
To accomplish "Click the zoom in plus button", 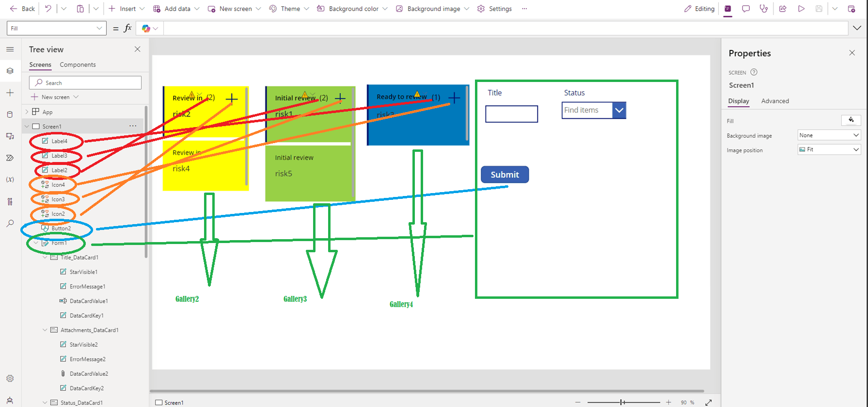I will tap(668, 402).
